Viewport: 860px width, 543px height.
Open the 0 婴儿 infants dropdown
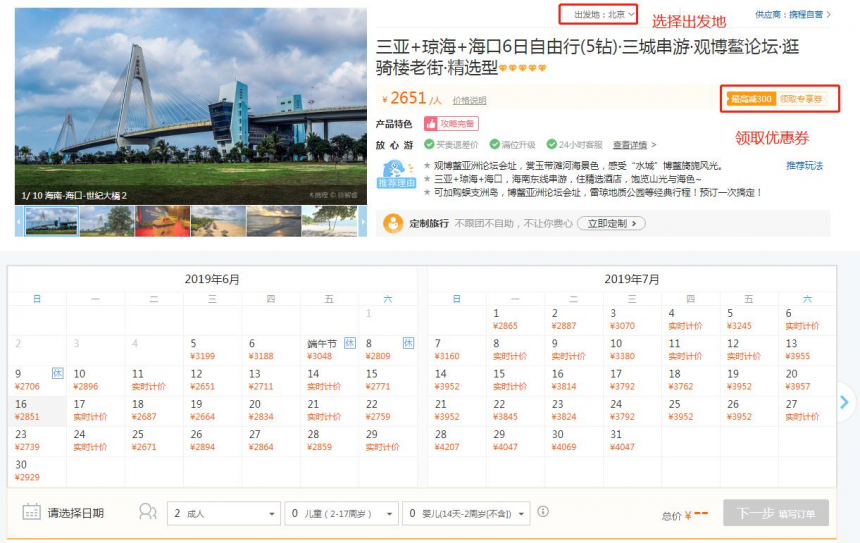[466, 513]
